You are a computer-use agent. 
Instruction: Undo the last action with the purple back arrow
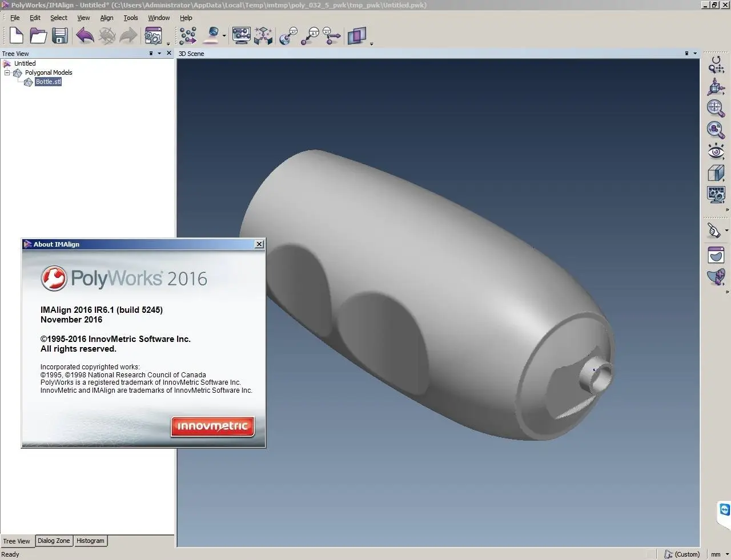[x=85, y=36]
